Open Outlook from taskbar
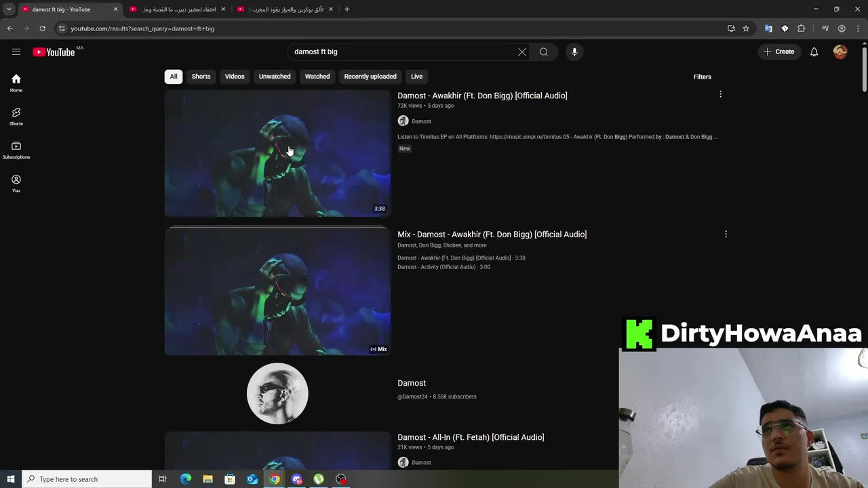The width and height of the screenshot is (868, 488). tap(252, 479)
